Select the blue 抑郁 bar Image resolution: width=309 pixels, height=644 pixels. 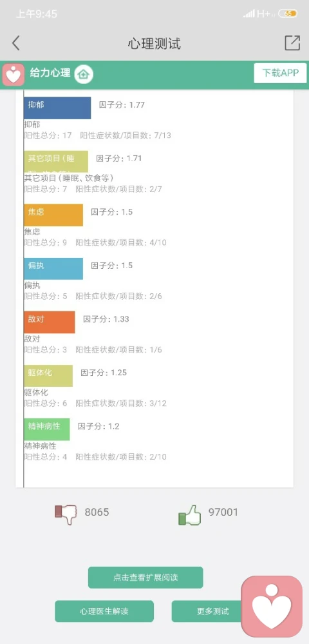(57, 108)
